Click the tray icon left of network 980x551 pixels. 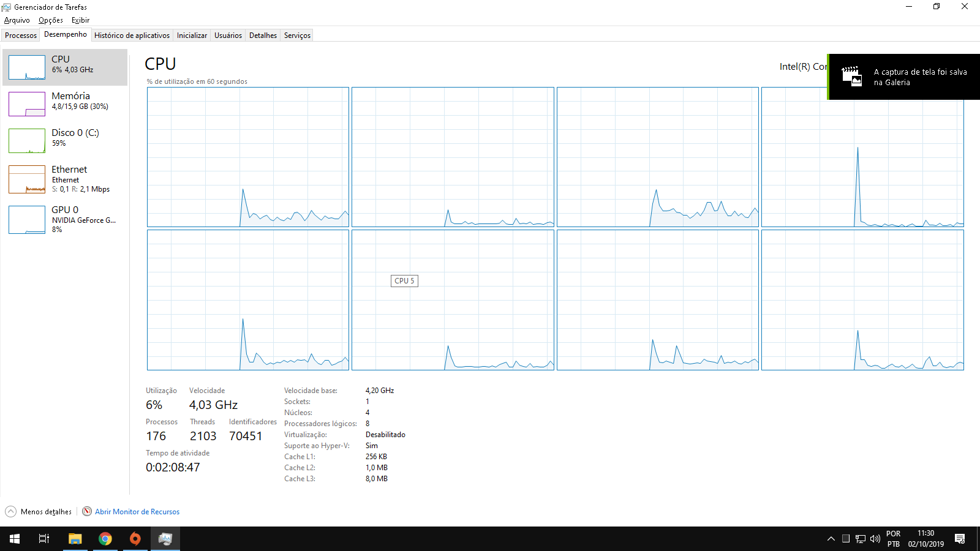tap(846, 539)
